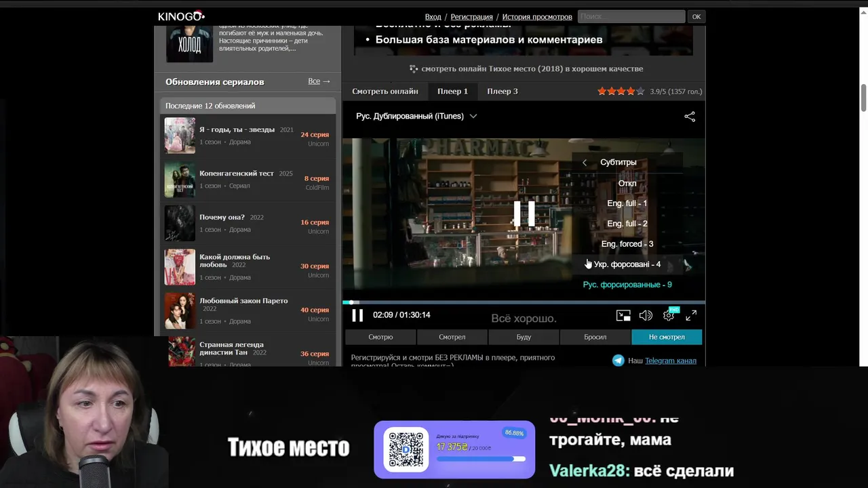Open the Почему она? series
Viewport: 868px width, 488px height.
coord(222,218)
